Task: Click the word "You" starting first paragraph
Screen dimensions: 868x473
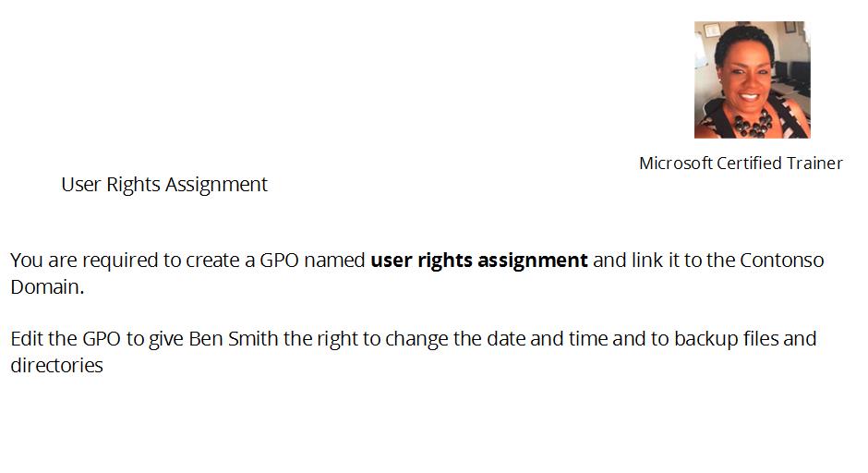Action: coord(27,260)
